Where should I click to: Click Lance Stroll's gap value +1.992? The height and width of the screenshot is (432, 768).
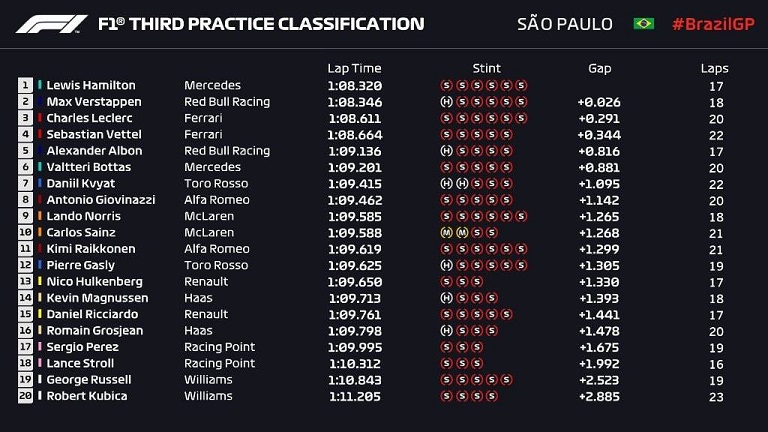(x=599, y=364)
